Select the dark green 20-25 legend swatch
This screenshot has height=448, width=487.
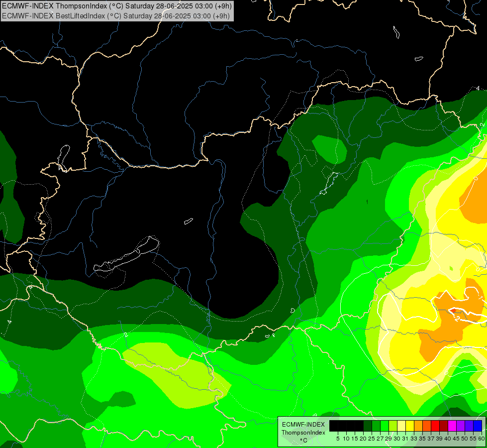click(368, 426)
